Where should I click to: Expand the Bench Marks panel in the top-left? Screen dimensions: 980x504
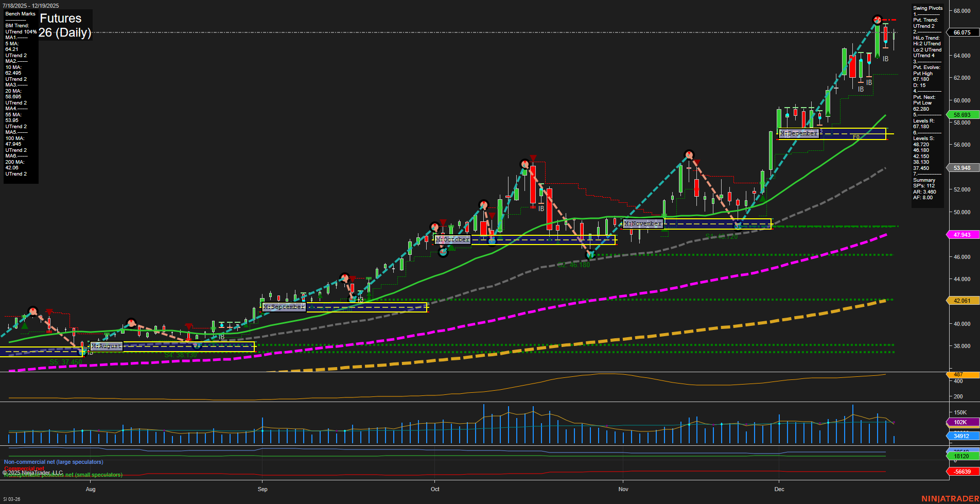tap(20, 14)
